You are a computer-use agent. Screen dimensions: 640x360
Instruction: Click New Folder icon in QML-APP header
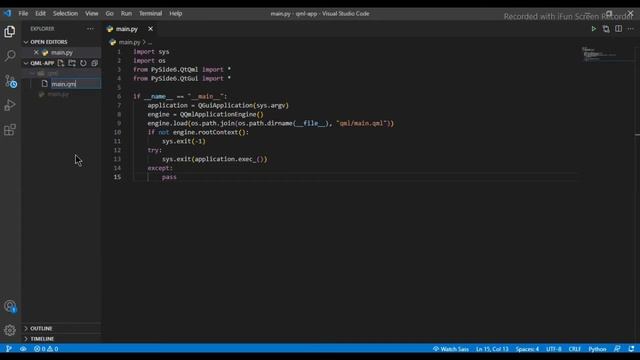click(x=72, y=63)
